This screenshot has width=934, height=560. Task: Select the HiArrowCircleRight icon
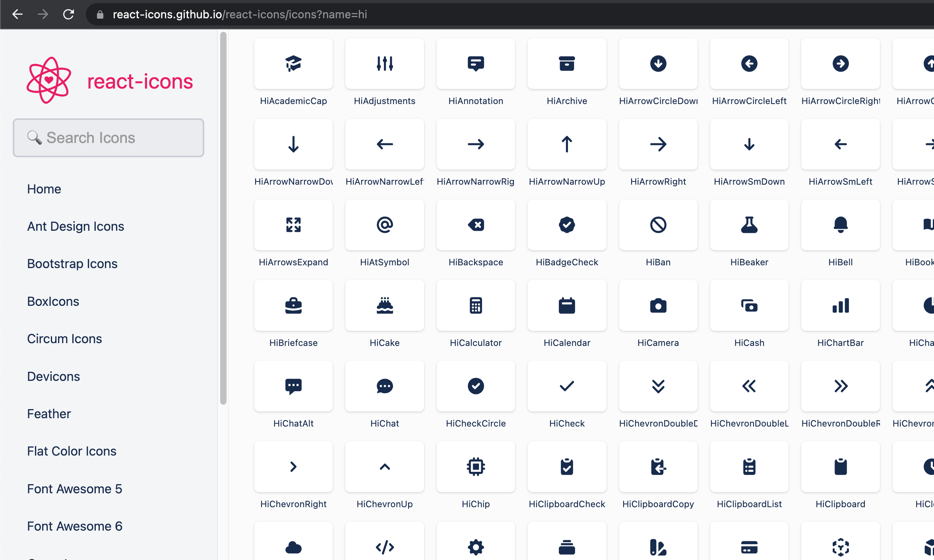[841, 64]
